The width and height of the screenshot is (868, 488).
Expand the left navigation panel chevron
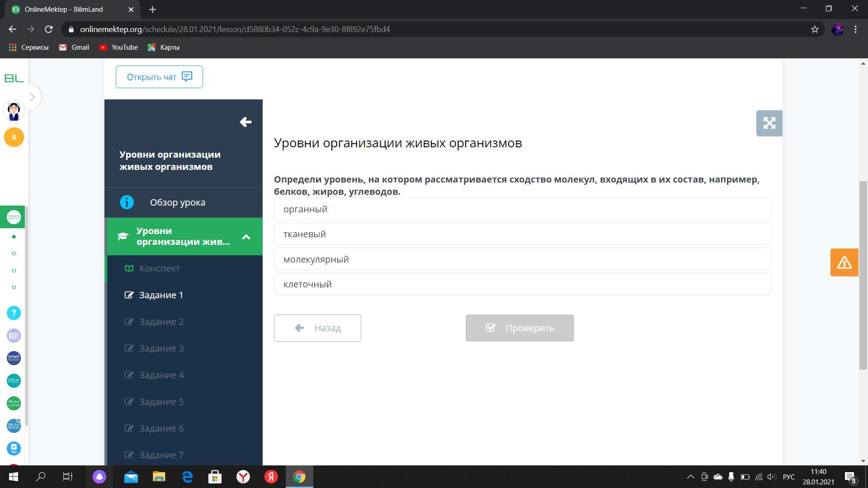32,97
